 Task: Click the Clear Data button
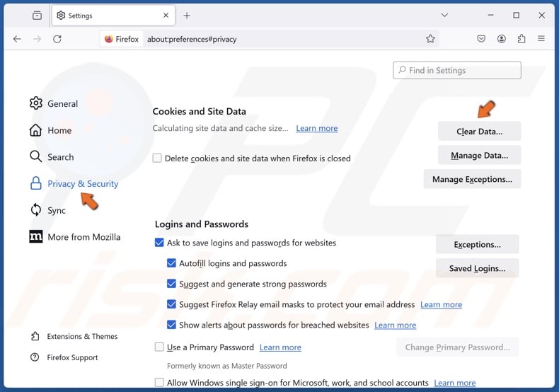(479, 132)
